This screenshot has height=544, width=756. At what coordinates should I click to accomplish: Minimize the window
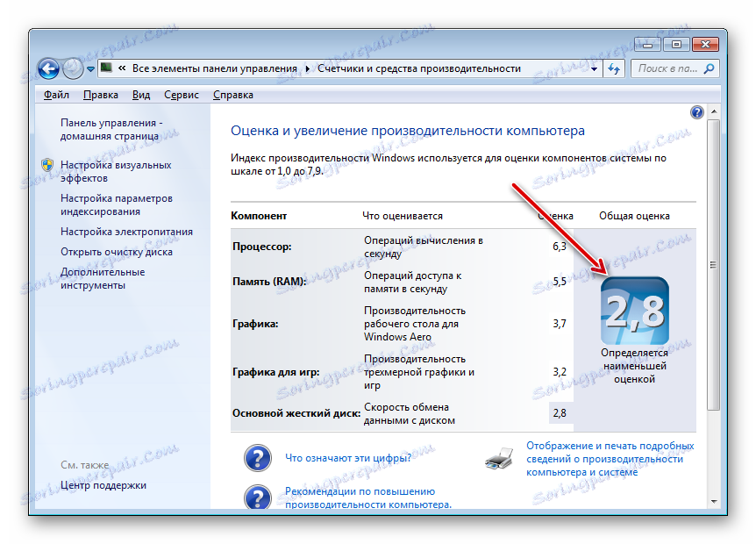(647, 45)
